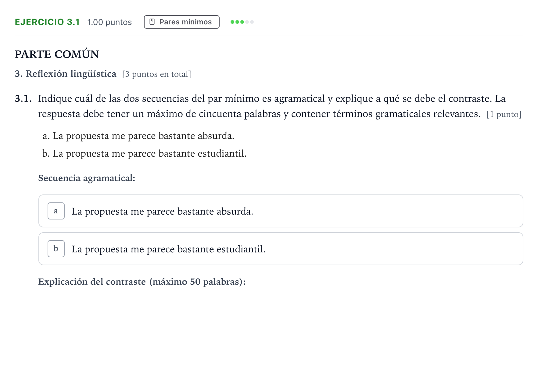Click example sentence b in the question list
The width and height of the screenshot is (538, 392).
tap(144, 153)
